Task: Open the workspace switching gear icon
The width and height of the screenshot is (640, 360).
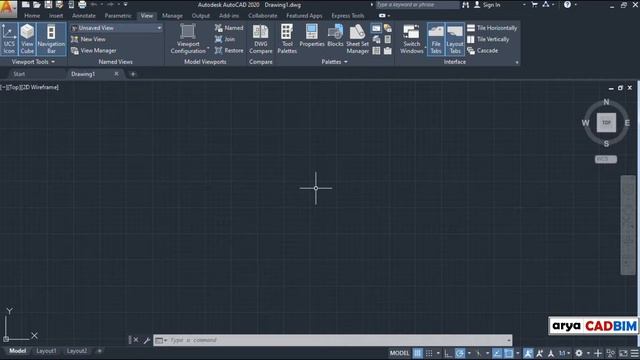Action: coord(579,353)
